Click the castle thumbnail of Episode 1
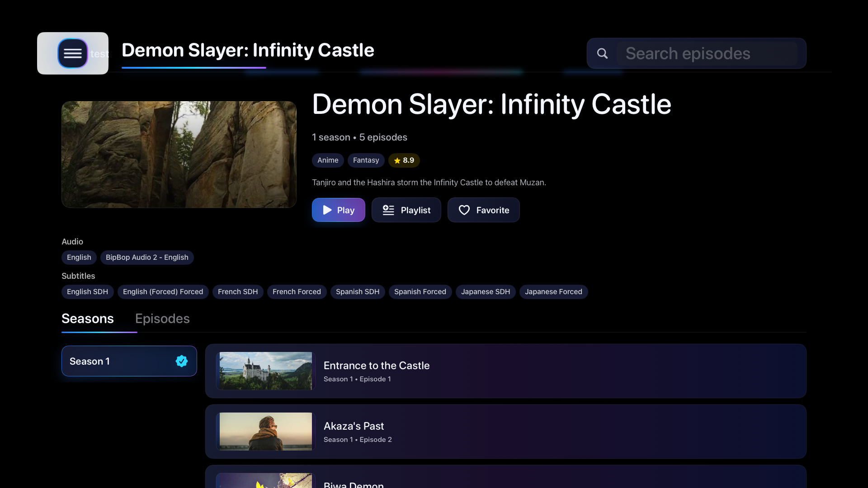Viewport: 868px width, 488px height. pyautogui.click(x=266, y=371)
